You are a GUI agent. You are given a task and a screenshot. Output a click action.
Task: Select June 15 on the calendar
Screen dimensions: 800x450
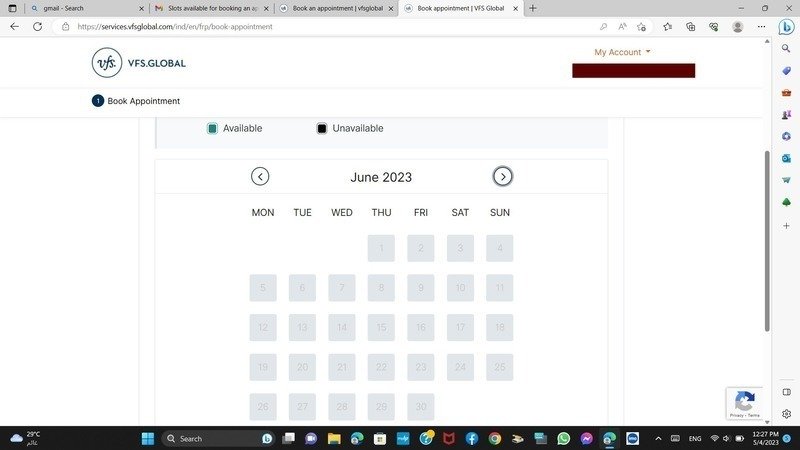pos(381,327)
